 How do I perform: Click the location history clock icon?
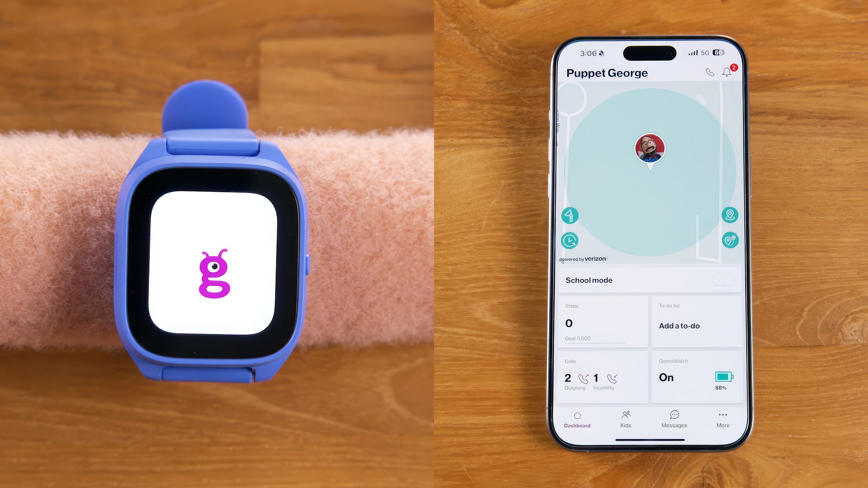tap(570, 240)
